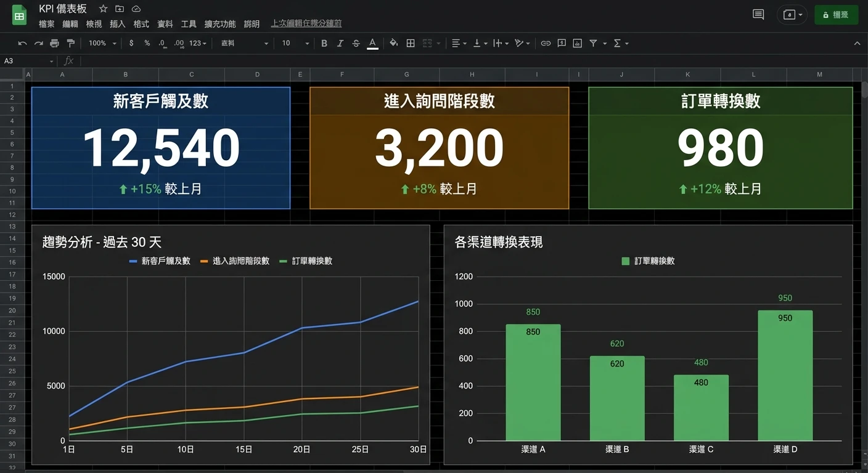Screen dimensions: 868x473
Task: Open the text rotation dropdown
Action: tap(522, 43)
